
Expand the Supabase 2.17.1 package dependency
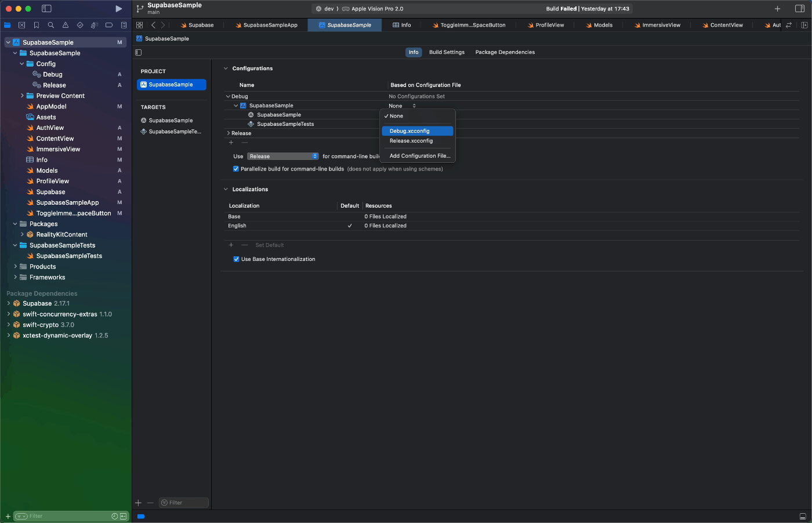[9, 303]
